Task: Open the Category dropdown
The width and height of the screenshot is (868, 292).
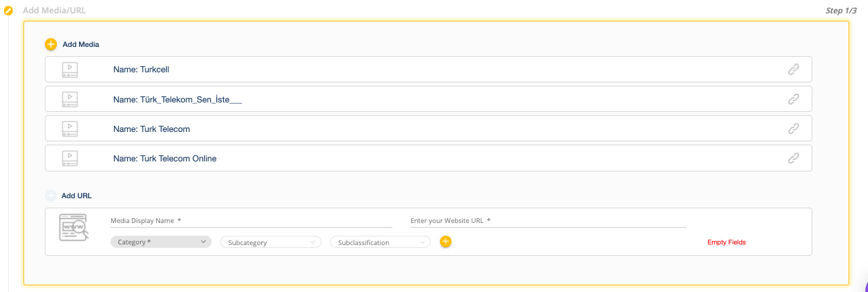Action: [x=161, y=242]
